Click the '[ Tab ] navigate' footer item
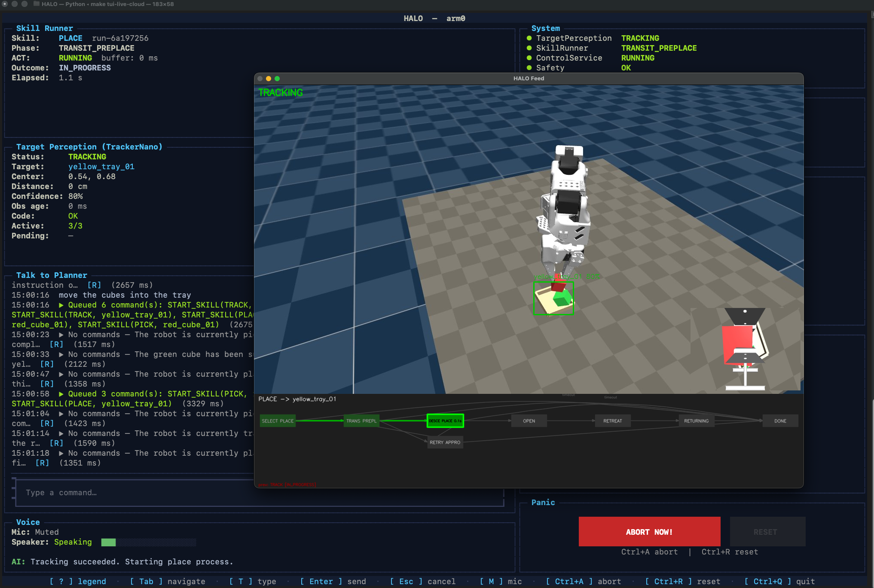Screen dimensions: 874x588 [168, 581]
